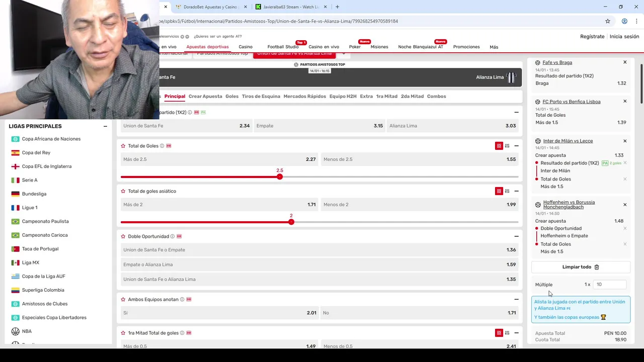Switch Total de Goles to columns list view
Viewport: 644px width, 362px height.
click(507, 146)
